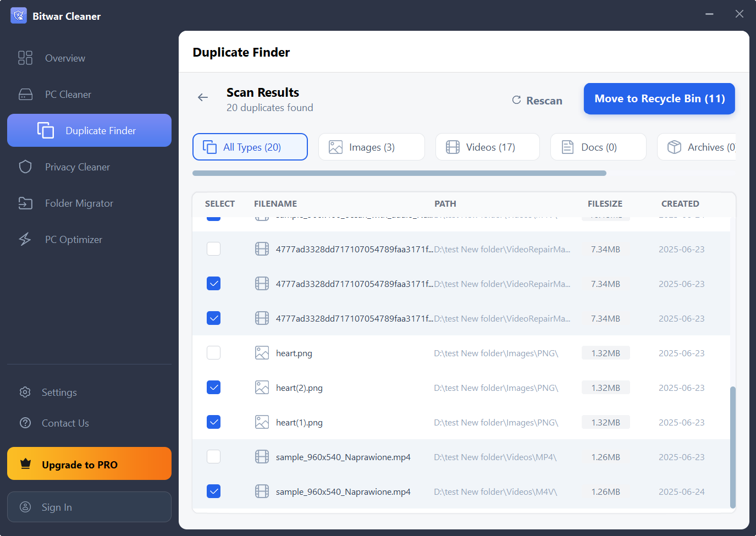756x536 pixels.
Task: Click the heart(2).png image file icon
Action: 262,388
